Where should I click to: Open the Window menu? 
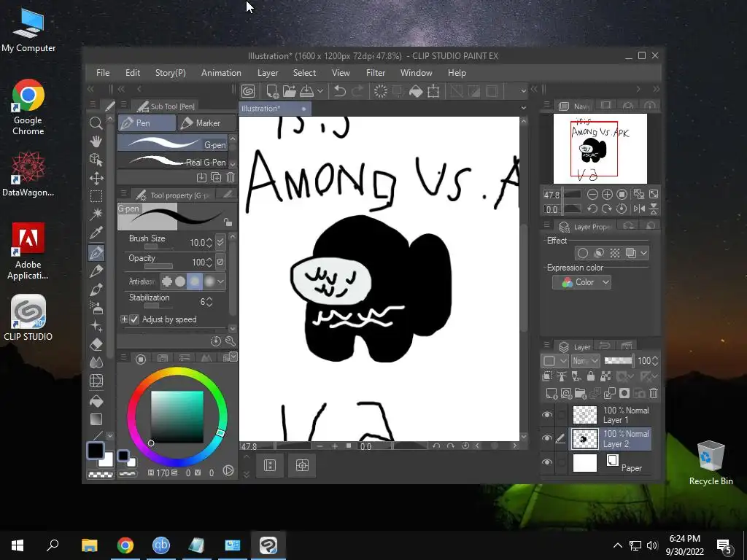[x=417, y=73]
